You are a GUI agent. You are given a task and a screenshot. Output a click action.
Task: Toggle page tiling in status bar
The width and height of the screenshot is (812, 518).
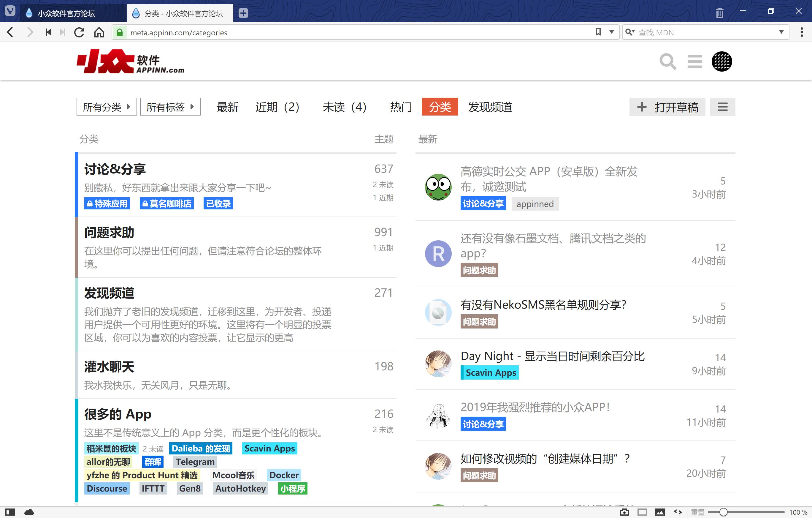642,512
